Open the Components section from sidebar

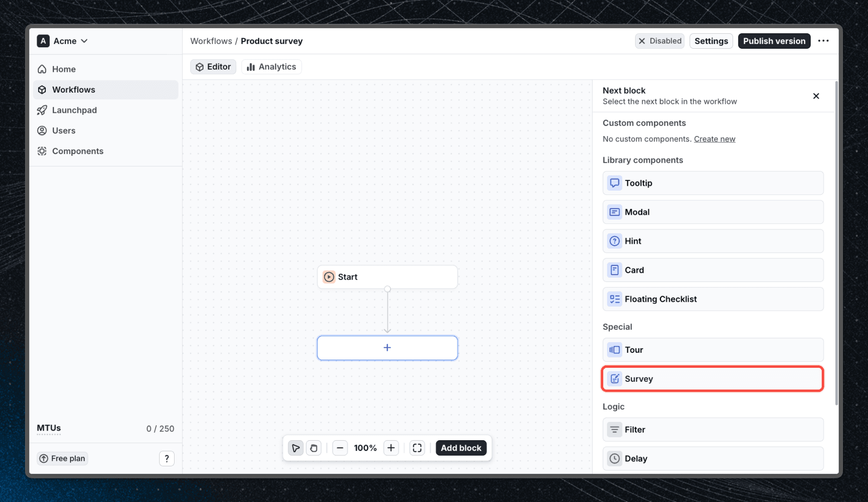point(78,151)
